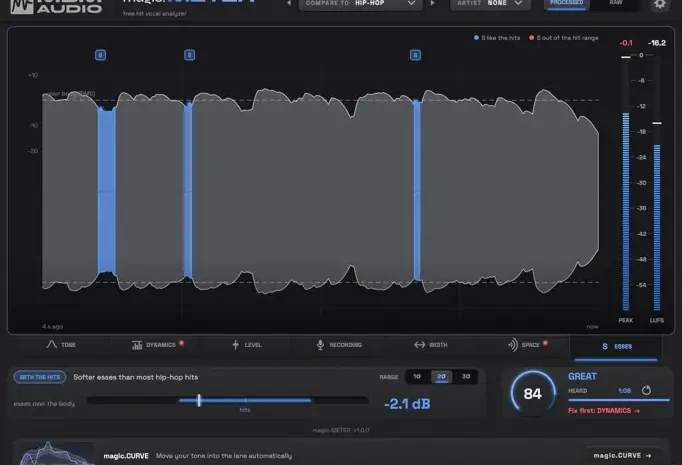The width and height of the screenshot is (682, 465).
Task: Click the S icon on Esses tab
Action: (x=605, y=346)
